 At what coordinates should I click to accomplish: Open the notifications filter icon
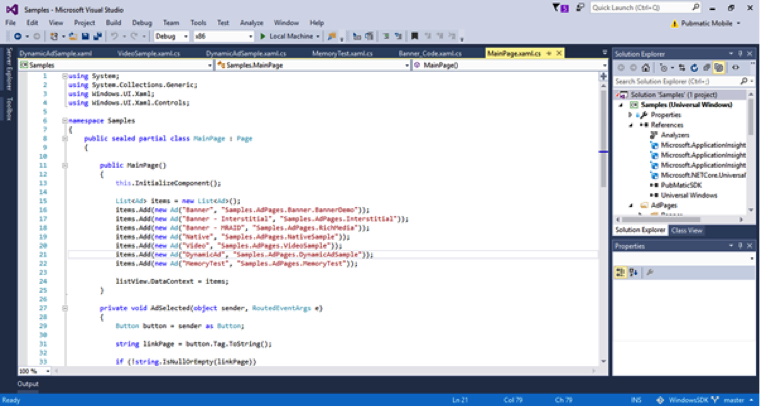[x=560, y=8]
